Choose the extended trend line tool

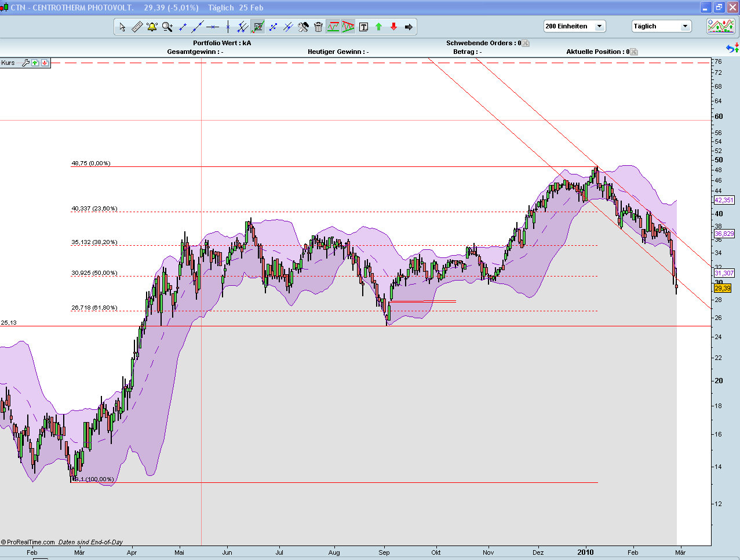(198, 27)
